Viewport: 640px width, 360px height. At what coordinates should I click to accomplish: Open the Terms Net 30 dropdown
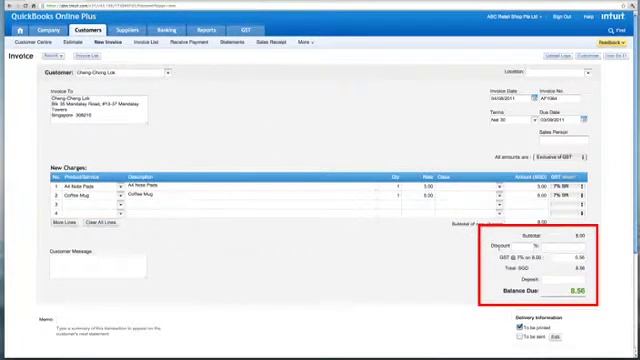click(534, 120)
